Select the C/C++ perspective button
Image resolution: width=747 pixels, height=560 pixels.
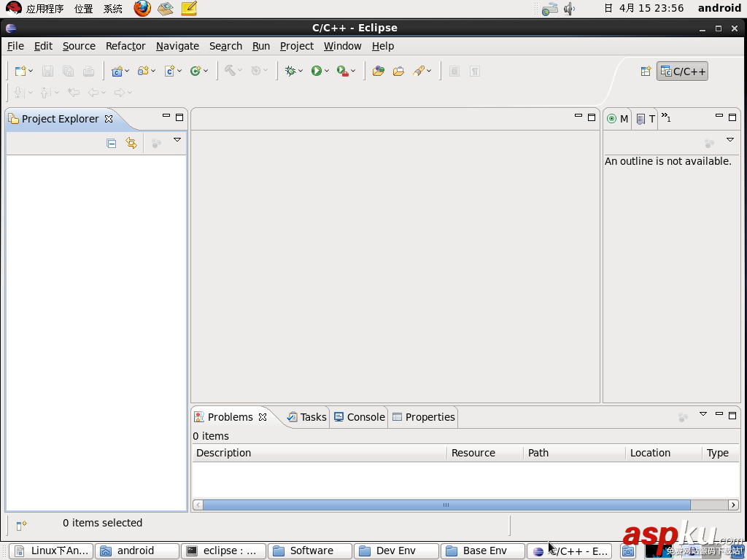click(x=682, y=71)
